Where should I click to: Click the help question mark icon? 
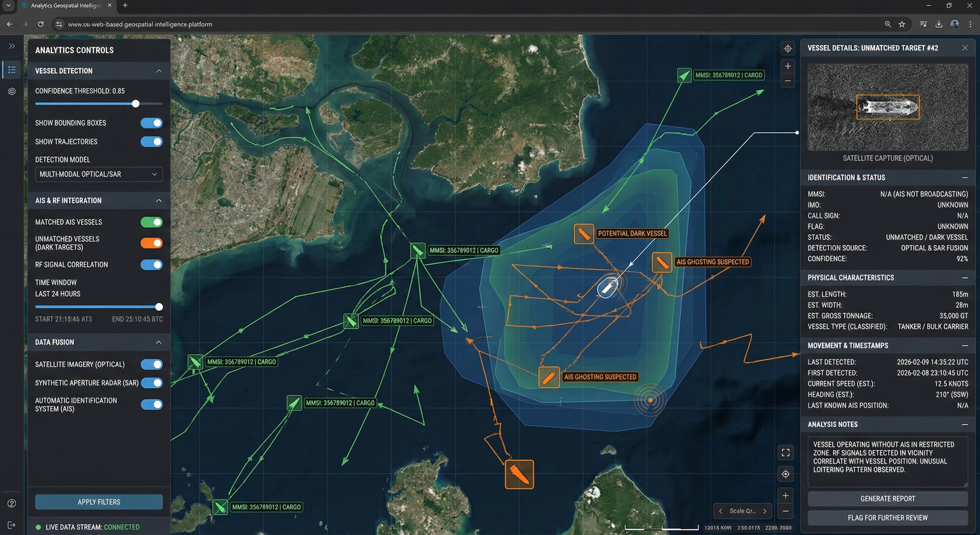[12, 503]
